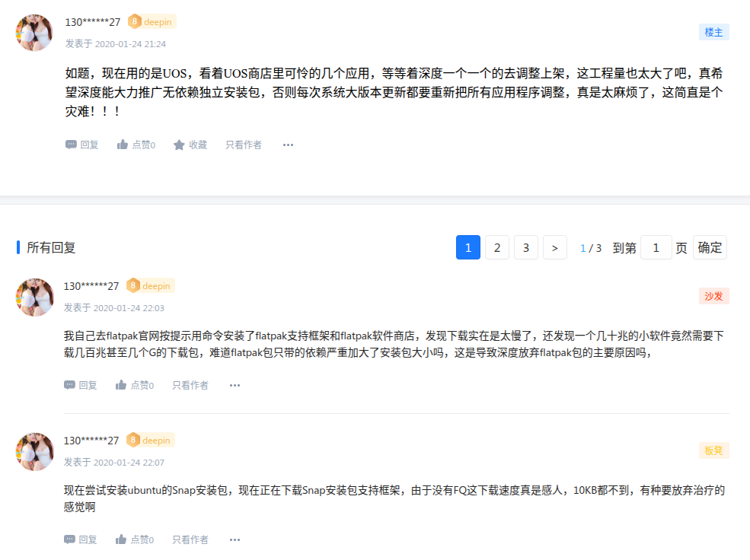Show only author posts from 板凳 comment
The height and width of the screenshot is (560, 750).
(190, 539)
